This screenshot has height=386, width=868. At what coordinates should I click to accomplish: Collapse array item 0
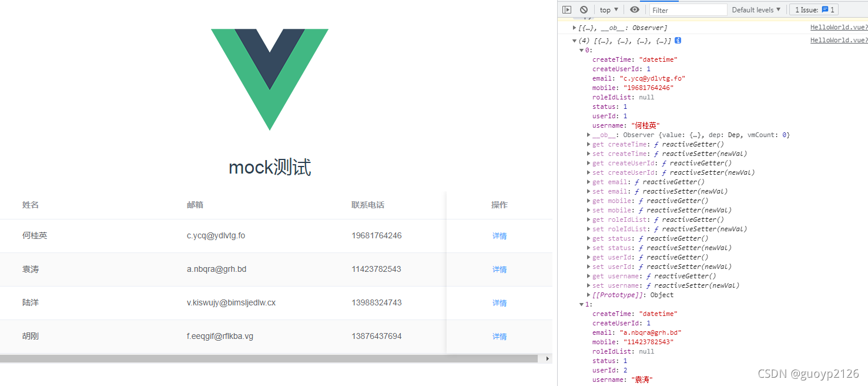pyautogui.click(x=582, y=50)
